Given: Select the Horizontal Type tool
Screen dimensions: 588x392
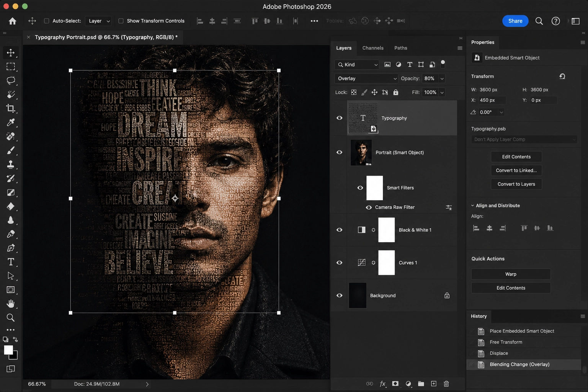Looking at the screenshot, I should (11, 262).
